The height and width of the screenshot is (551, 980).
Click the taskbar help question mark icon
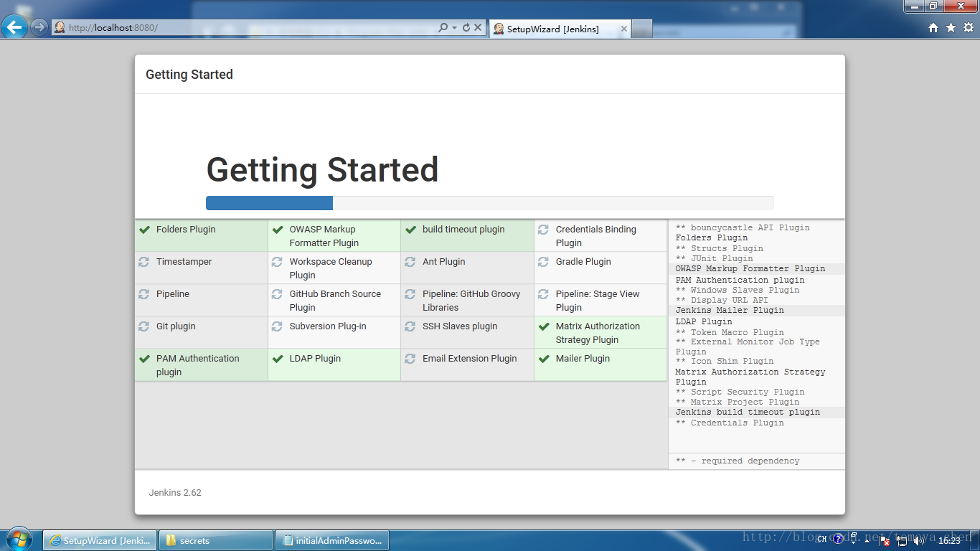(837, 540)
